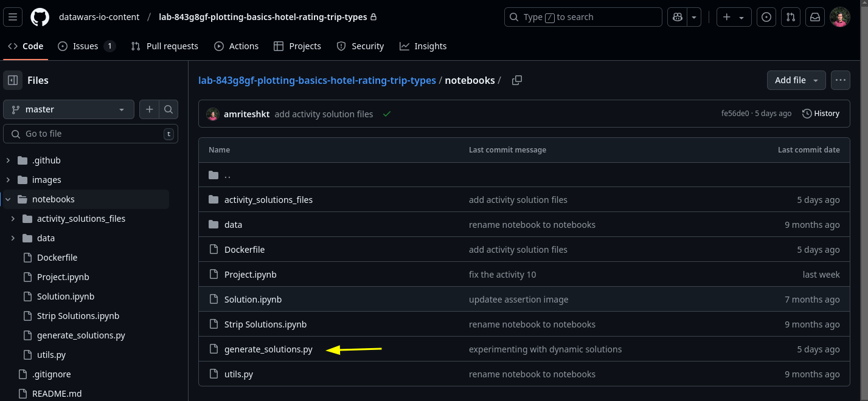Screen dimensions: 868x401
Task: Click the Go to file field
Action: coord(91,134)
